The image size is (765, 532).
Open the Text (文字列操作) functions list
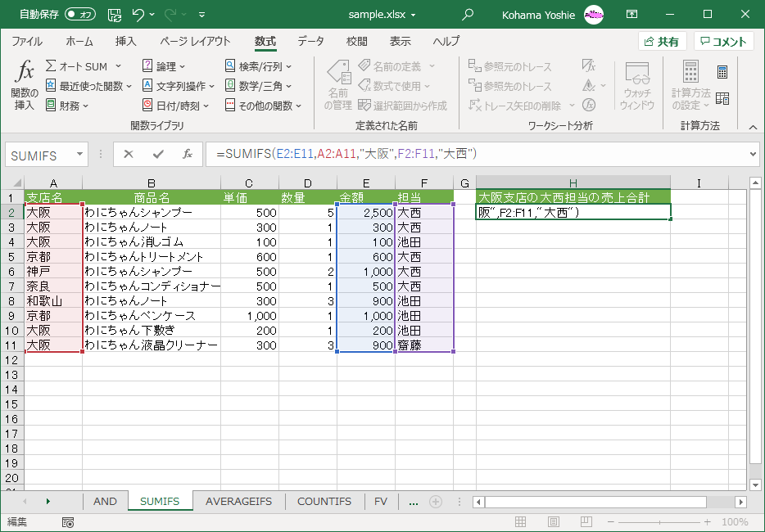pos(178,86)
